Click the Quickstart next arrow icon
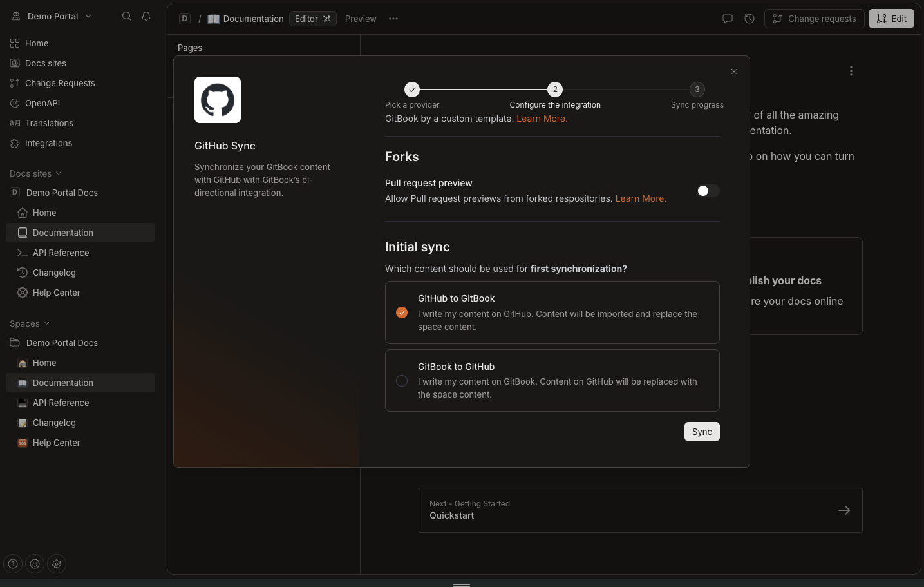Viewport: 924px width, 587px height. (844, 510)
